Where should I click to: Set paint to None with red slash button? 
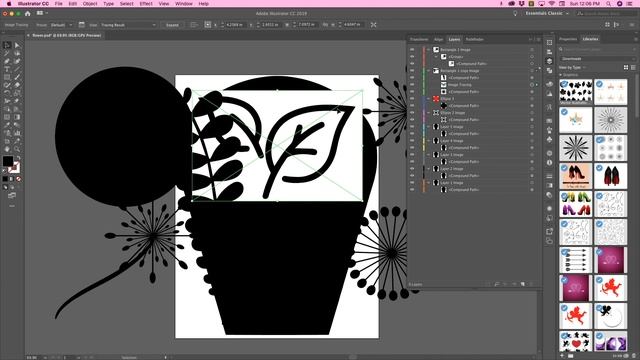click(18, 179)
